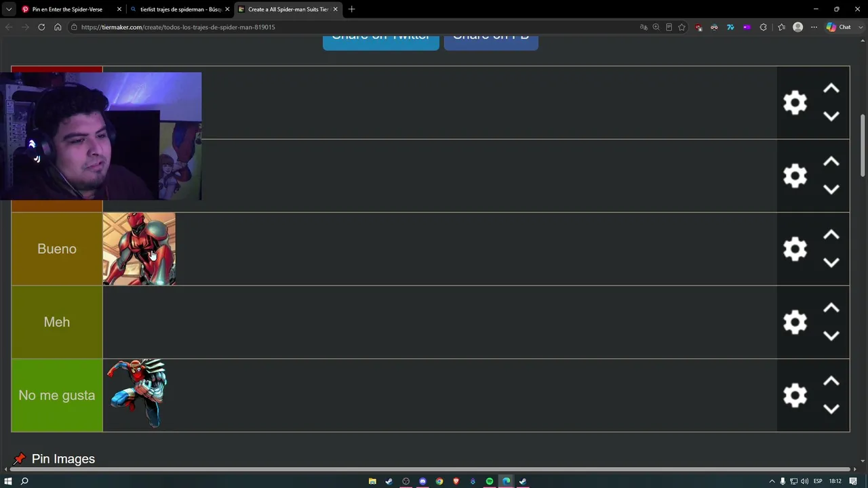Open the volume tray icon
868x488 pixels.
[x=804, y=481]
